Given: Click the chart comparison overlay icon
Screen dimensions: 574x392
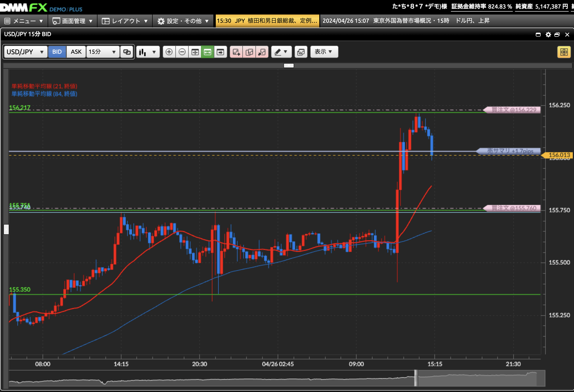Looking at the screenshot, I should (301, 52).
